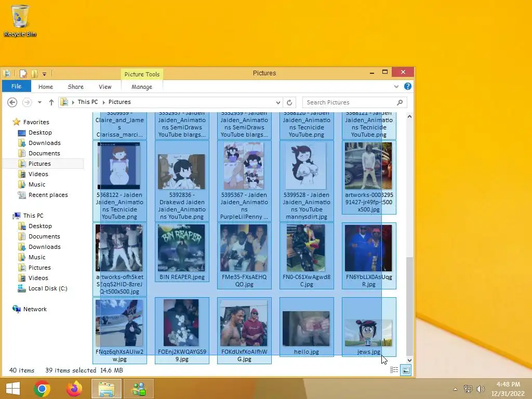This screenshot has width=532, height=399.
Task: Select the FNqz6qhXsAUIw2w.jpg thumbnail
Action: point(119,323)
